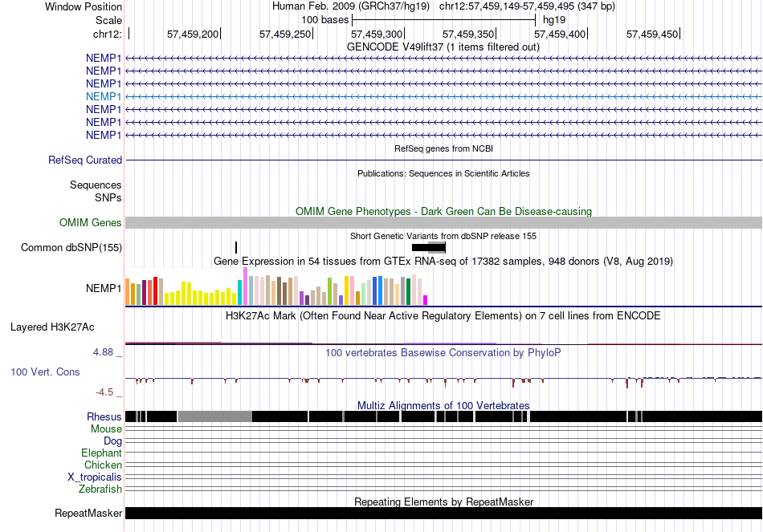Select the chr12: ruler label

[x=107, y=34]
